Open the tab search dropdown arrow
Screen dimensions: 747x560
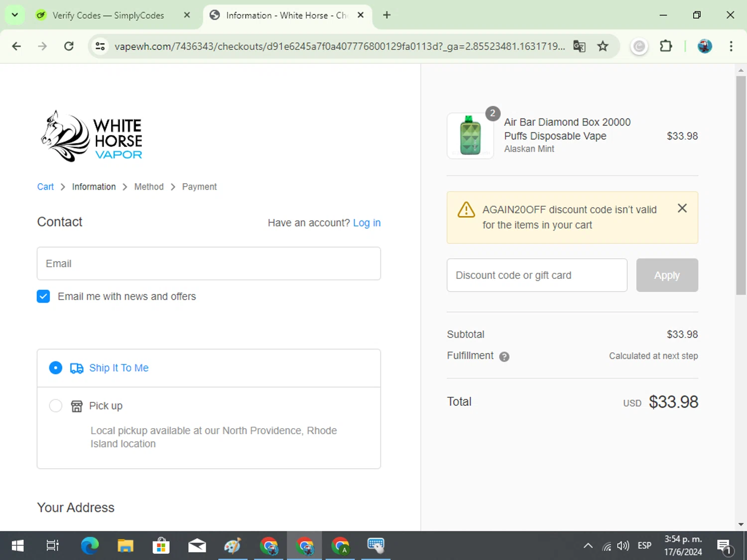pos(15,15)
